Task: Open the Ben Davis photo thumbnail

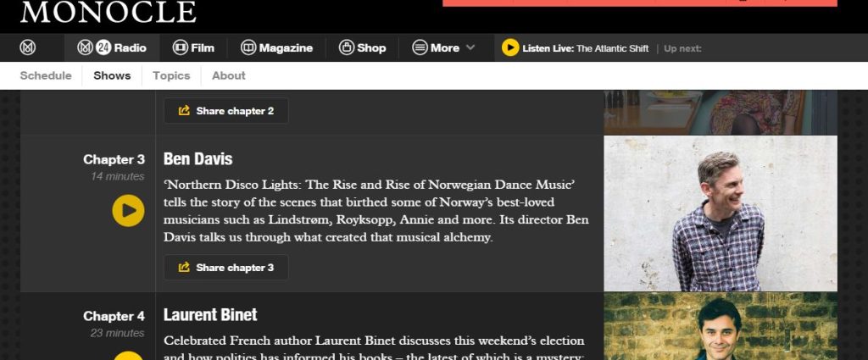Action: 721,213
